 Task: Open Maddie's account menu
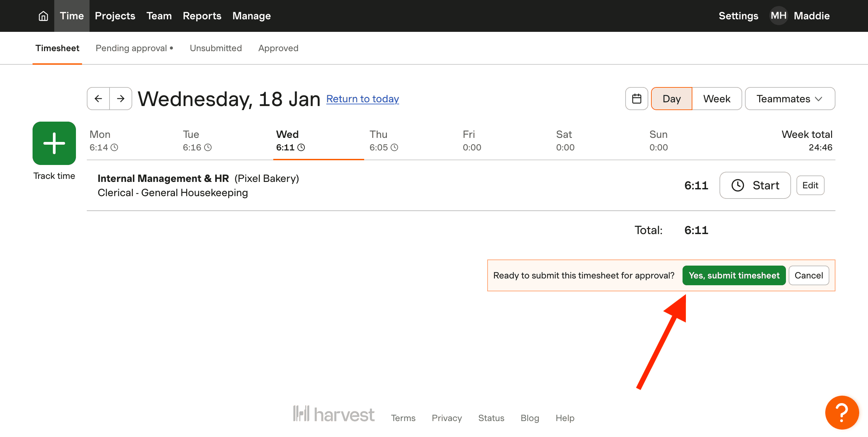click(x=812, y=16)
